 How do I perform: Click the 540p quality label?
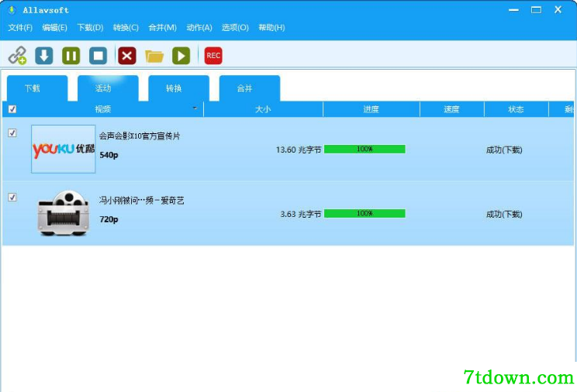109,155
